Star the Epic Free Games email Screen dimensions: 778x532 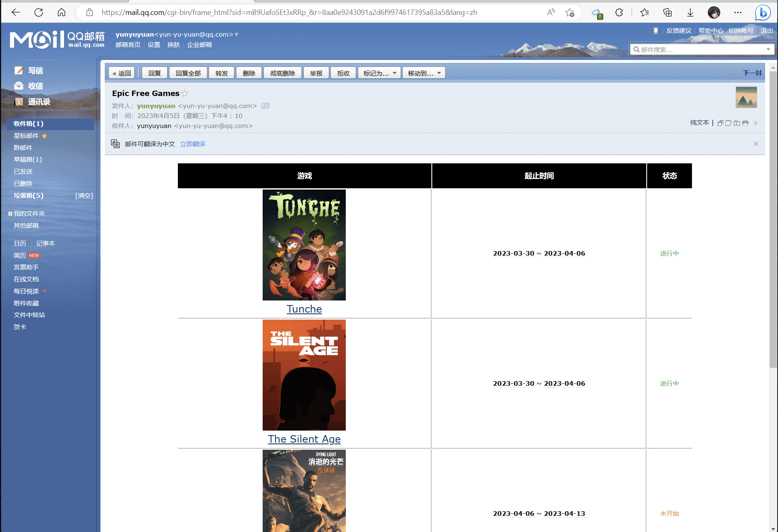185,94
